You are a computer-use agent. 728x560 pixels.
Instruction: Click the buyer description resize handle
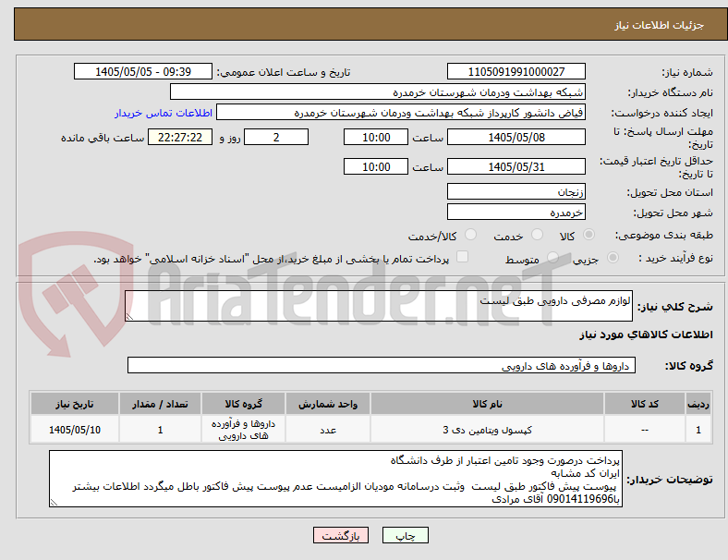(x=54, y=503)
